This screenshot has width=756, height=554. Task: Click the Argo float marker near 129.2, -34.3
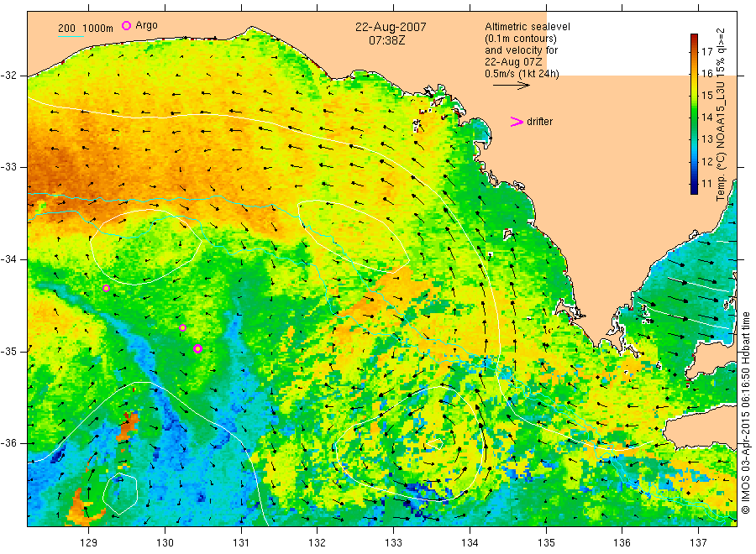tap(106, 288)
